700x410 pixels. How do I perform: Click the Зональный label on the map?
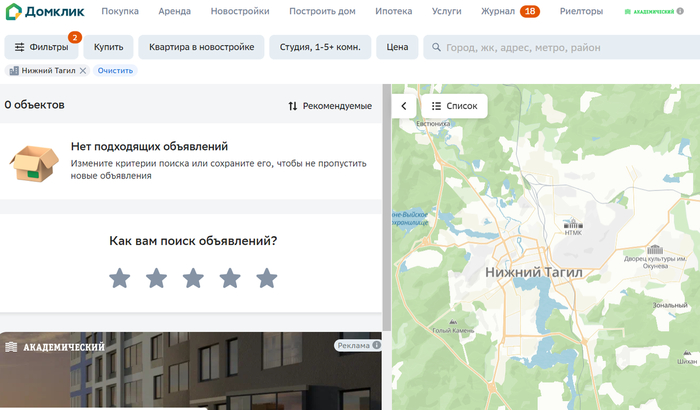[x=670, y=305]
